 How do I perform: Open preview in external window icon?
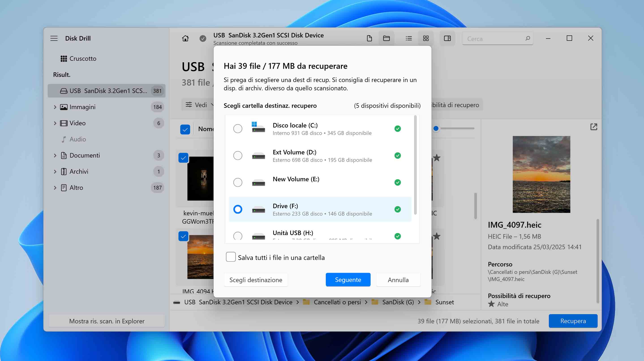[x=593, y=127]
